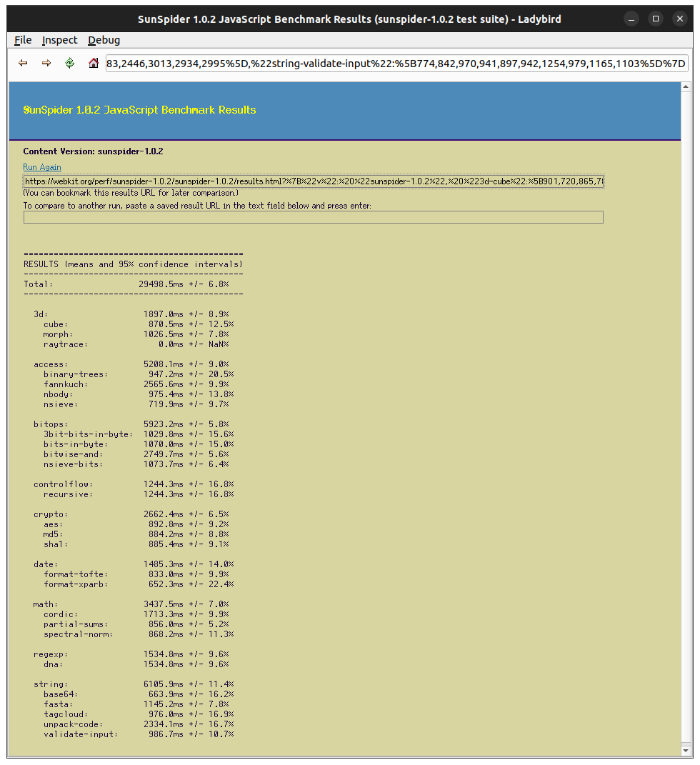Click the 'RESULTS (means and 95% confidence intervals)' header

(x=133, y=264)
